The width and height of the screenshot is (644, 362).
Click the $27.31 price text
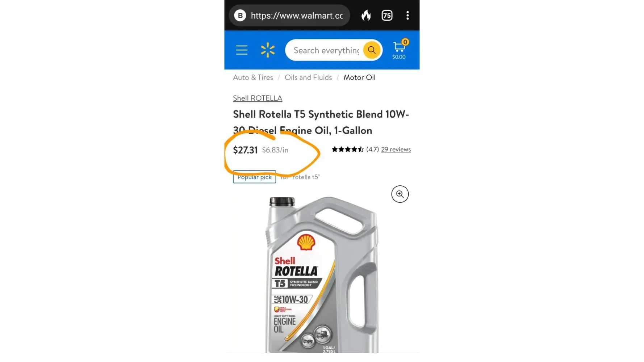[x=245, y=150]
